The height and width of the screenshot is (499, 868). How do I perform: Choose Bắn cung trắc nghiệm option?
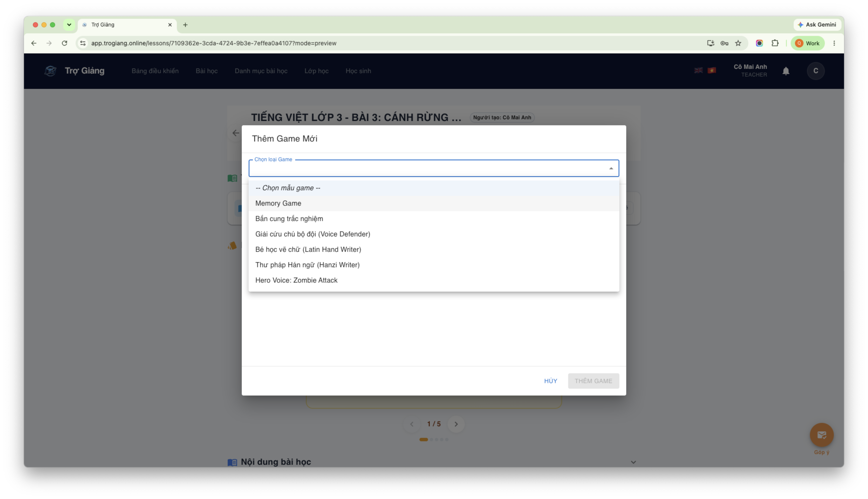pos(434,219)
